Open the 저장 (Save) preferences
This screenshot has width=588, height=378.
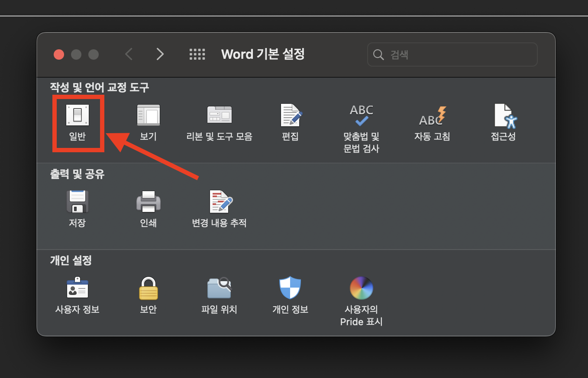(78, 209)
